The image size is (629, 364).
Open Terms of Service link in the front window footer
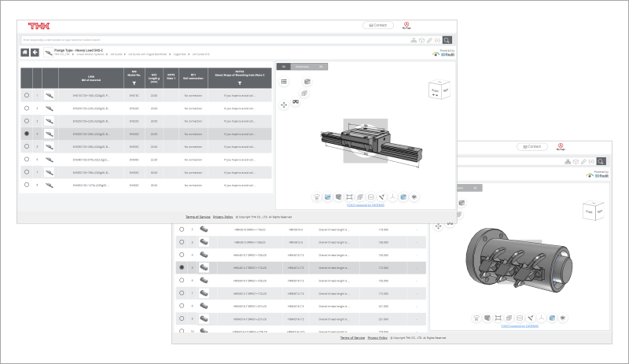[196, 216]
